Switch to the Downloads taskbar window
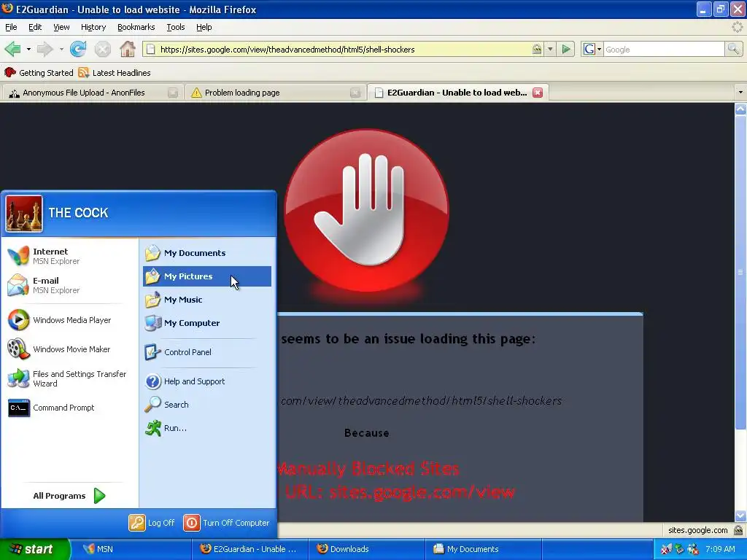This screenshot has height=560, width=747. [367, 549]
